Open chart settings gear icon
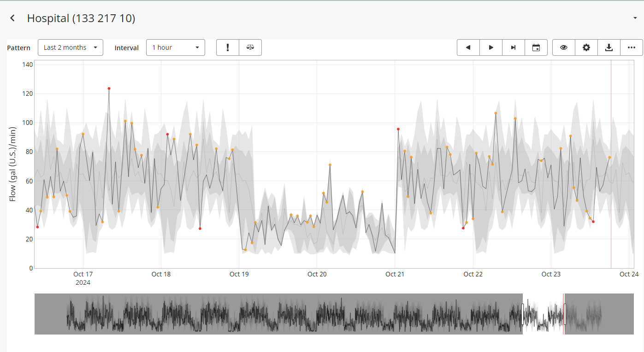 [586, 47]
